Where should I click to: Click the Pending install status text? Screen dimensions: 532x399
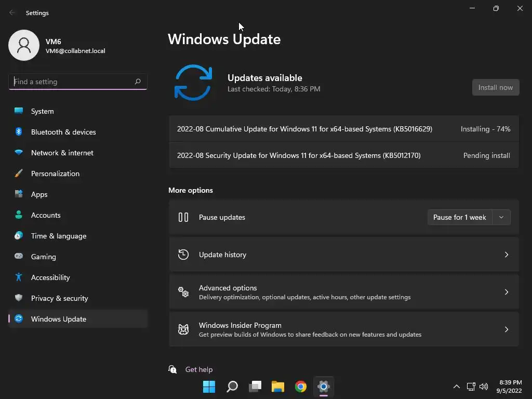click(x=486, y=155)
